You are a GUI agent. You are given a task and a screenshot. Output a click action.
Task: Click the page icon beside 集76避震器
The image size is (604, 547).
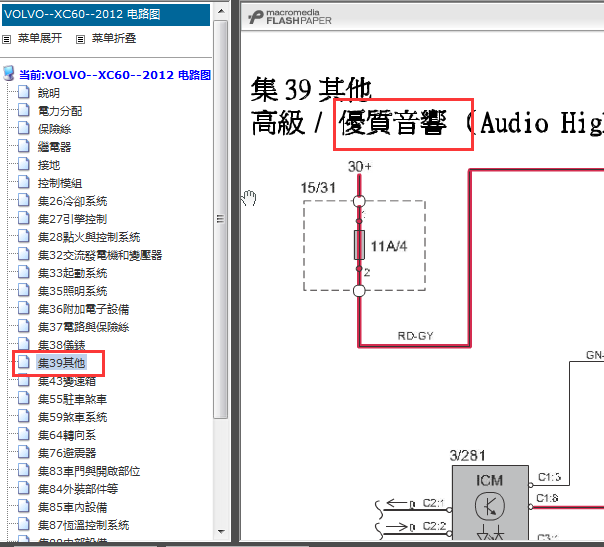(x=24, y=453)
